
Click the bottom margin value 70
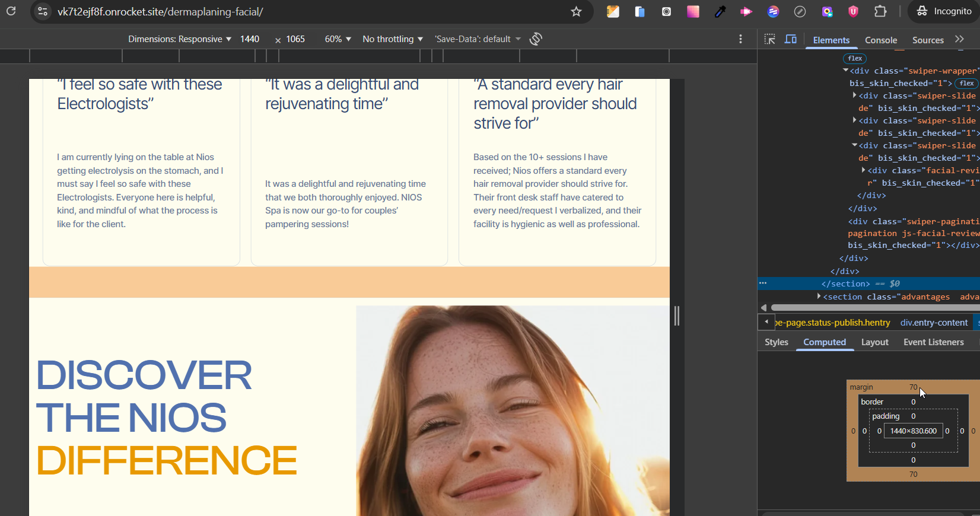(x=914, y=474)
